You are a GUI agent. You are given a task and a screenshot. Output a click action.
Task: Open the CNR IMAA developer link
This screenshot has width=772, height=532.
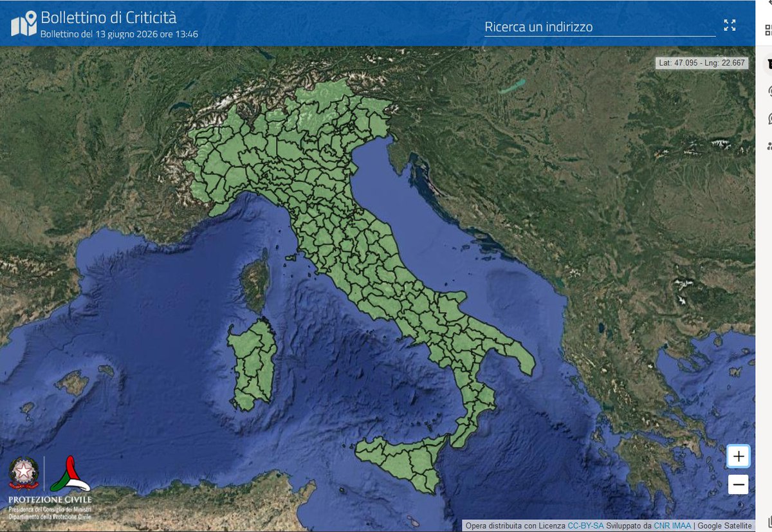tap(672, 526)
